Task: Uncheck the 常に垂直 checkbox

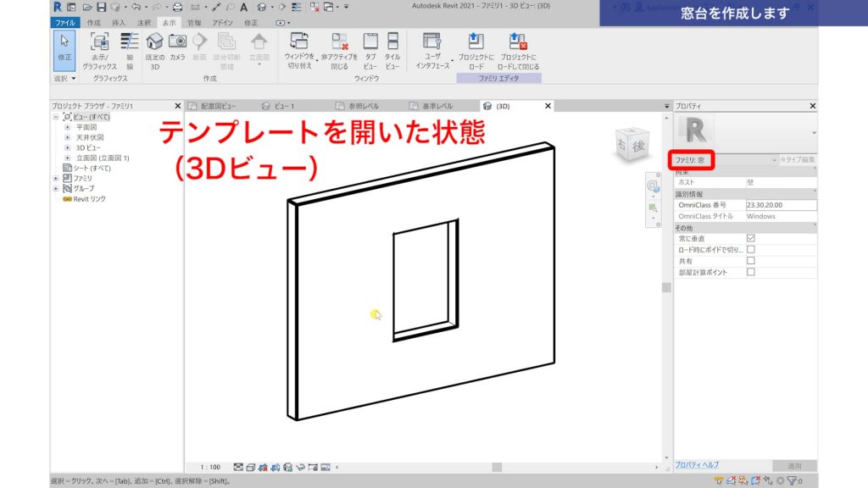Action: [x=750, y=238]
